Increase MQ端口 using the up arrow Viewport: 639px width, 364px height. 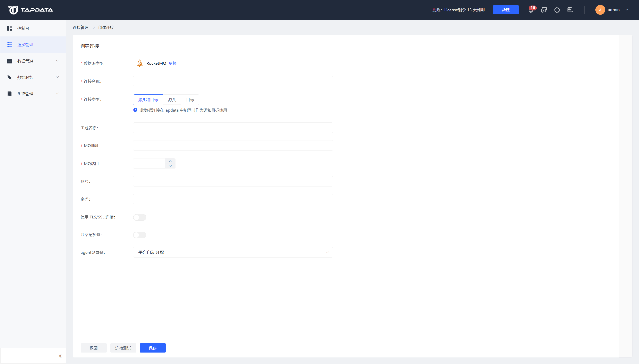pyautogui.click(x=170, y=161)
